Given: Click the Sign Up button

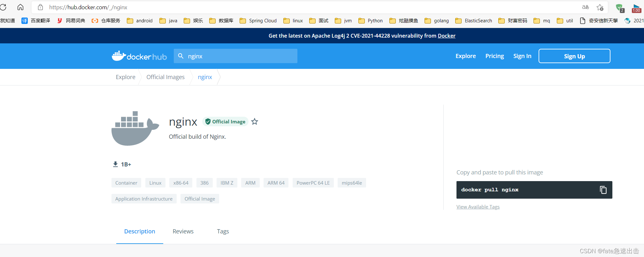Looking at the screenshot, I should [x=574, y=56].
